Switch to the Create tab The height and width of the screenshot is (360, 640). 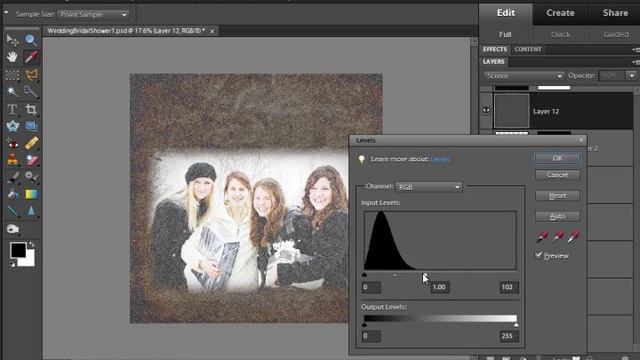tap(560, 13)
